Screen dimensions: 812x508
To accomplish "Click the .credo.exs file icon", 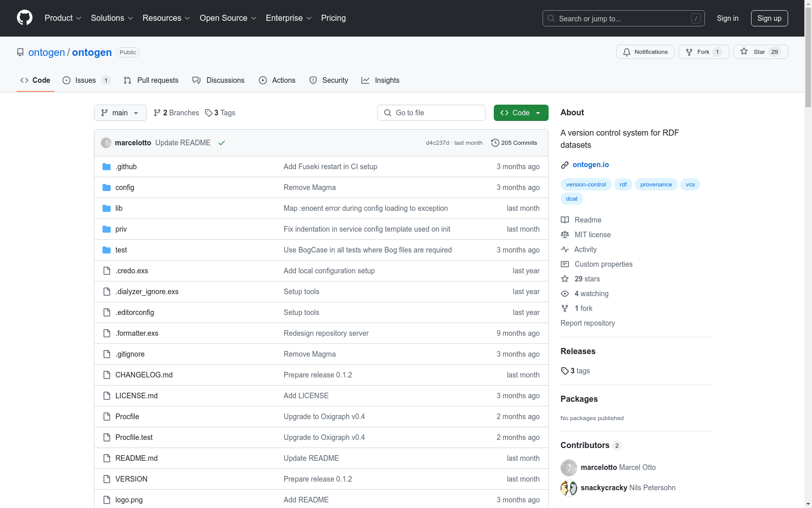I will click(107, 271).
